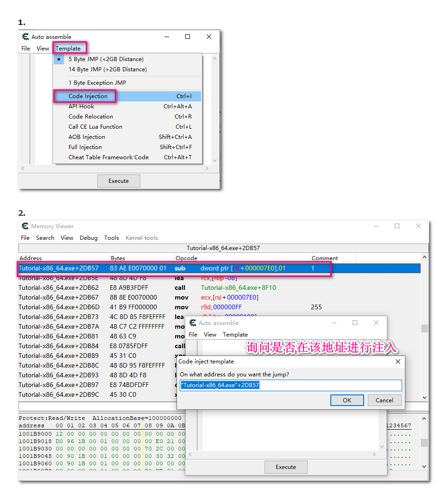Viewport: 448px width, 500px height.
Task: Click the horizontal scroll right arrow in the top Auto assemble window
Action: click(207, 168)
